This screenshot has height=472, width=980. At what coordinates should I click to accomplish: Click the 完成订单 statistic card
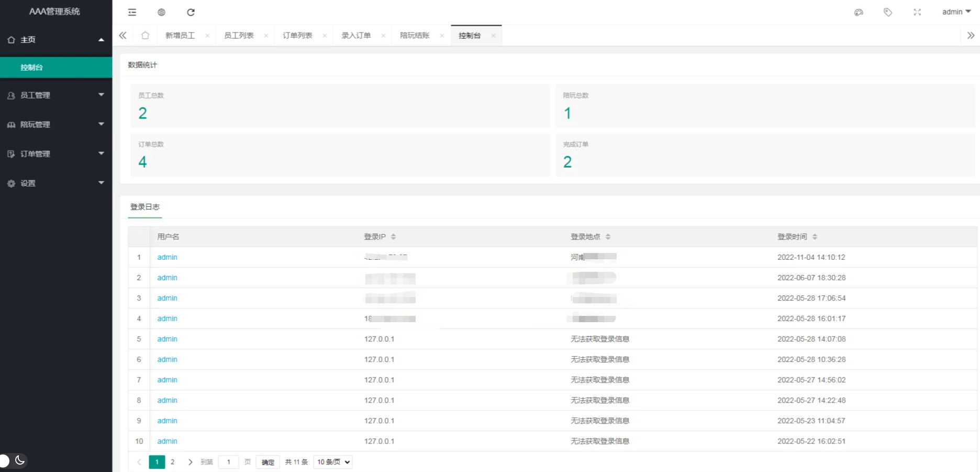click(765, 155)
